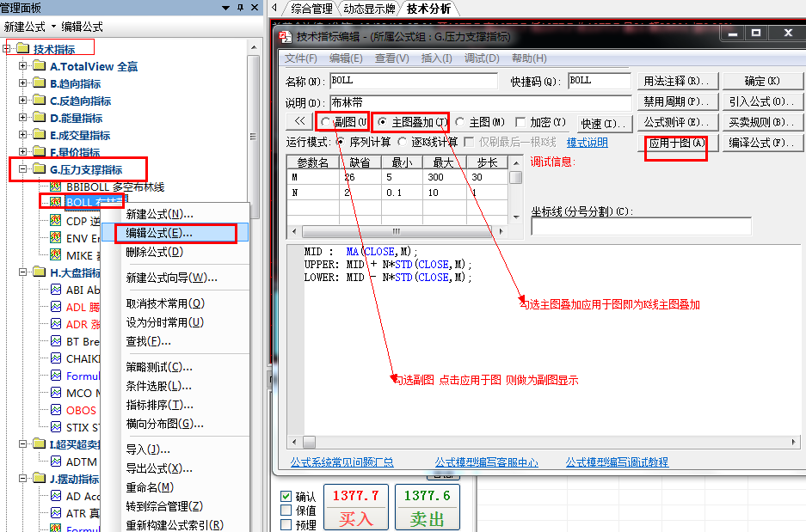The width and height of the screenshot is (806, 532).
Task: Click the MIKE indicator icon
Action: (56, 255)
